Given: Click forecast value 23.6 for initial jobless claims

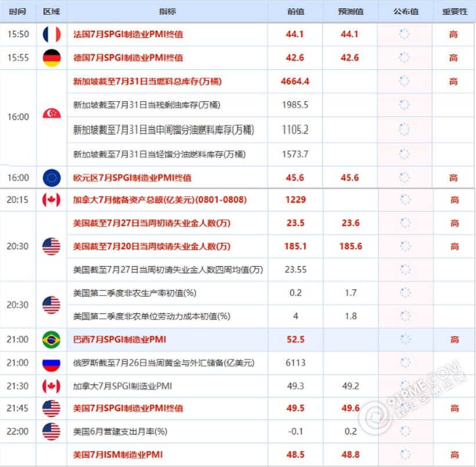Looking at the screenshot, I should point(351,223).
